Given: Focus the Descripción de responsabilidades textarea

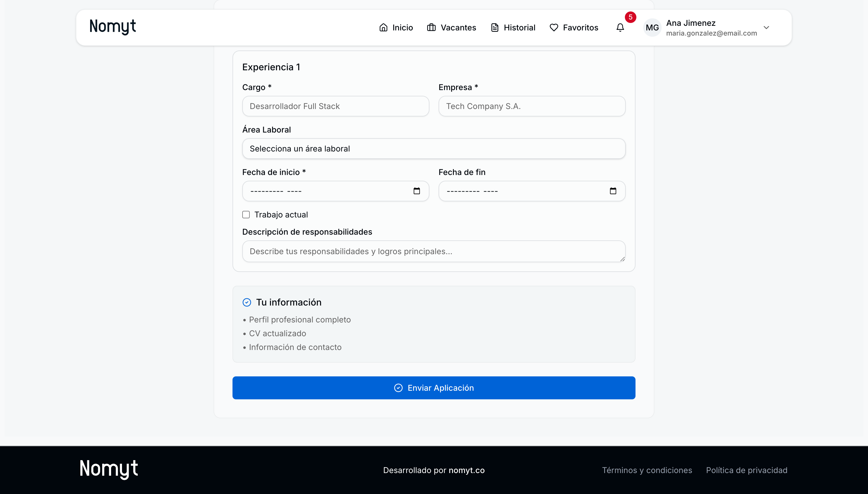Looking at the screenshot, I should pos(433,251).
